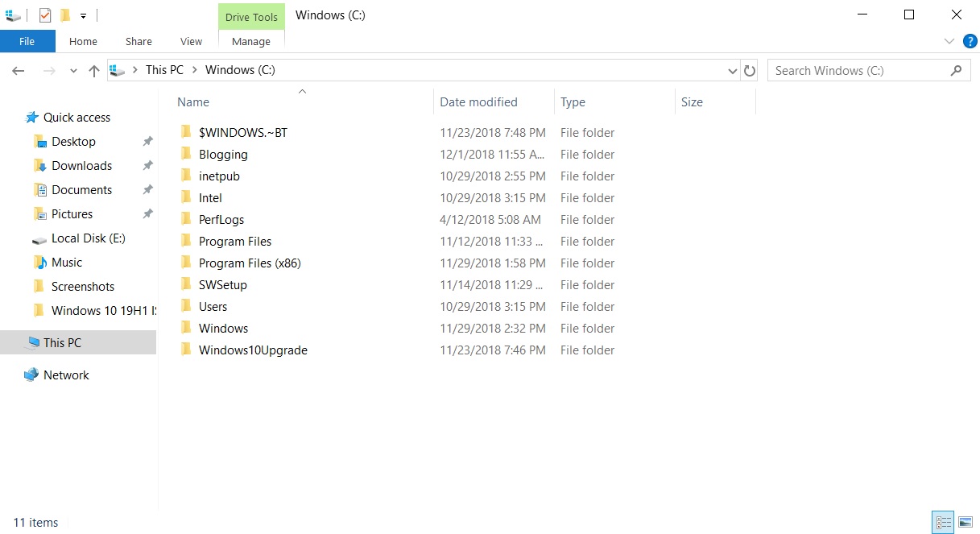Open the File menu
Viewport: 980px width, 534px height.
(x=27, y=41)
